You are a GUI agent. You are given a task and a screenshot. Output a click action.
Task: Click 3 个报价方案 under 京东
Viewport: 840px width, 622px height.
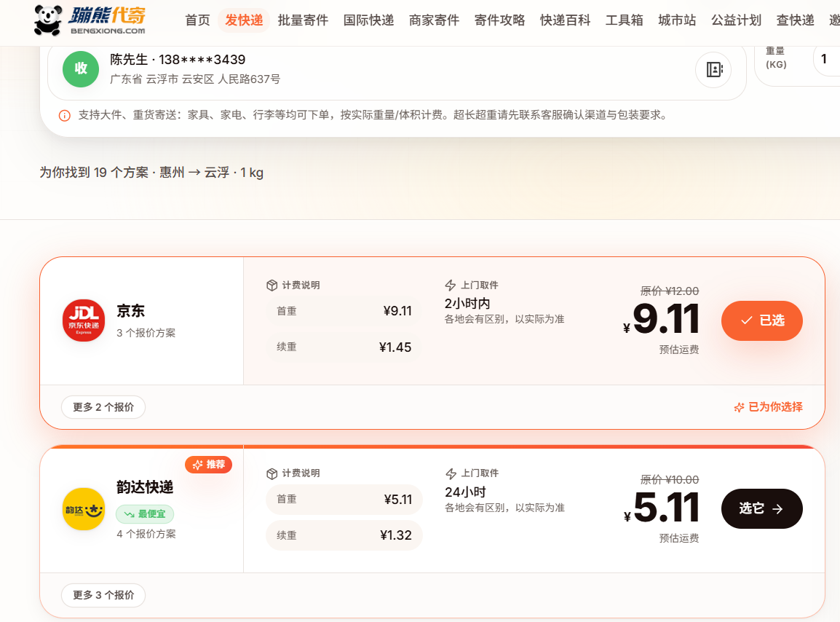click(146, 333)
